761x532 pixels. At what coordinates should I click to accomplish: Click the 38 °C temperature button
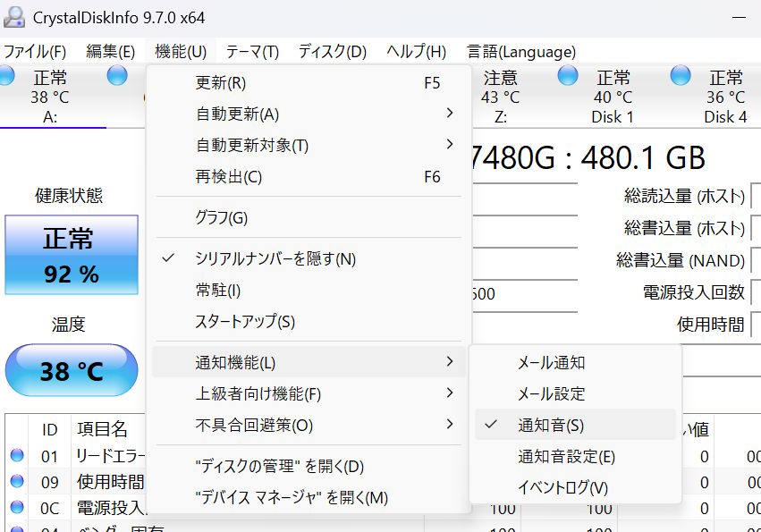pos(72,371)
